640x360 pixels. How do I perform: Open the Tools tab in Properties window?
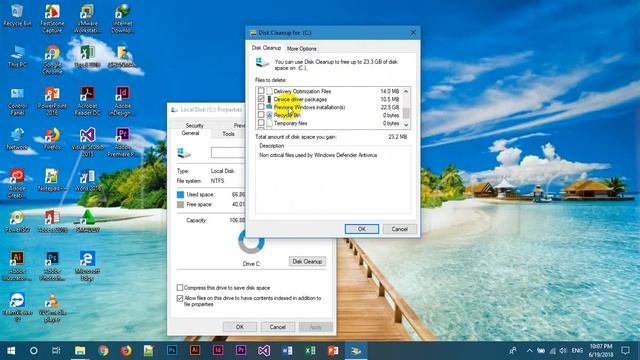point(228,134)
